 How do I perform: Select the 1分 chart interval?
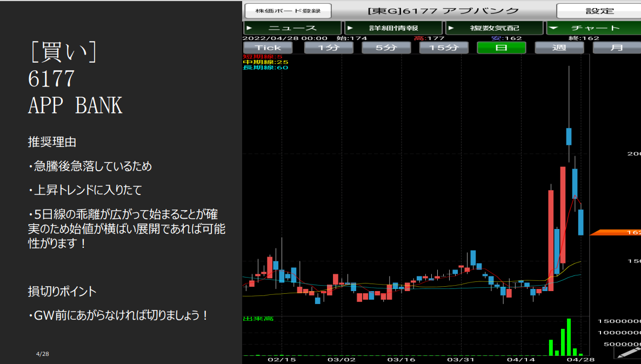point(329,48)
